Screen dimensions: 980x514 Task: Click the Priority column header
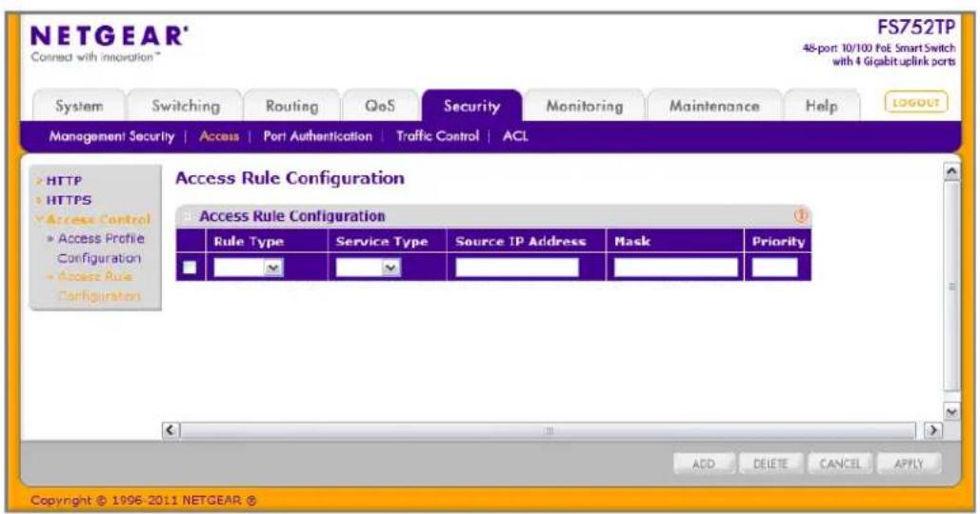[x=778, y=242]
